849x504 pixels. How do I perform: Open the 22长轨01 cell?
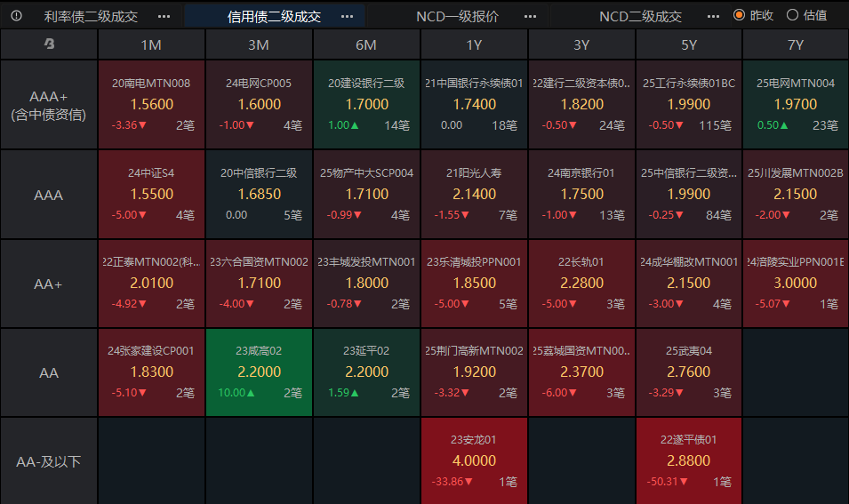pos(581,284)
